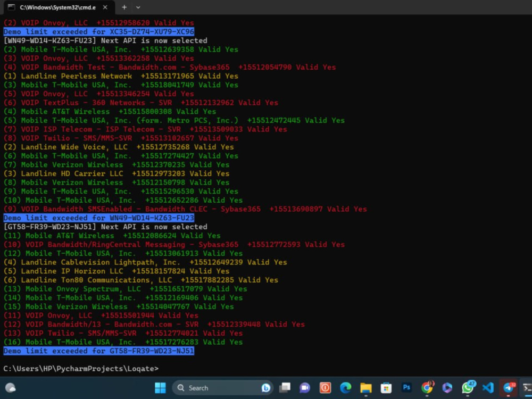Click Verizon Wireless line +15512370235
Viewport: 532px width, 399px height.
117,164
